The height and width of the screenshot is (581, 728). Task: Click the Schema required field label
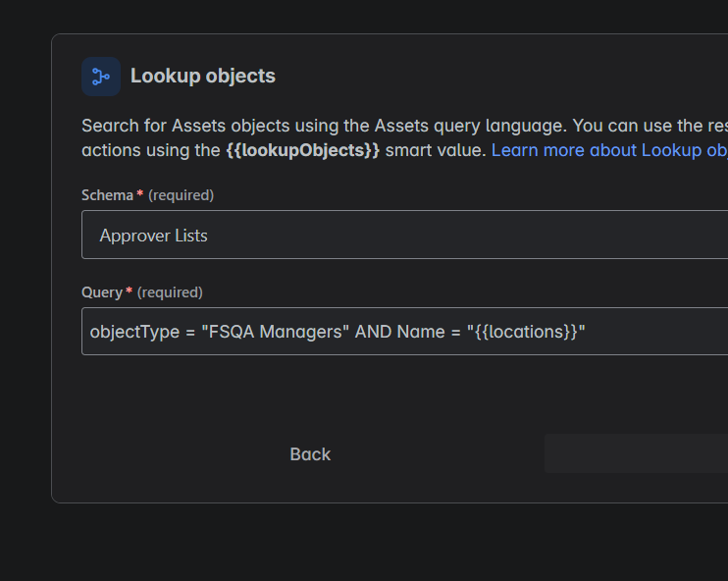147,195
